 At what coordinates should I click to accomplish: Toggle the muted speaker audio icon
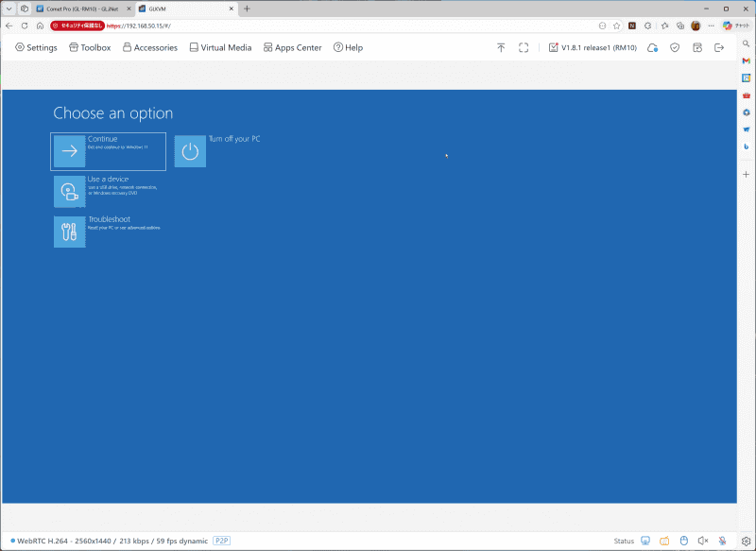point(703,541)
